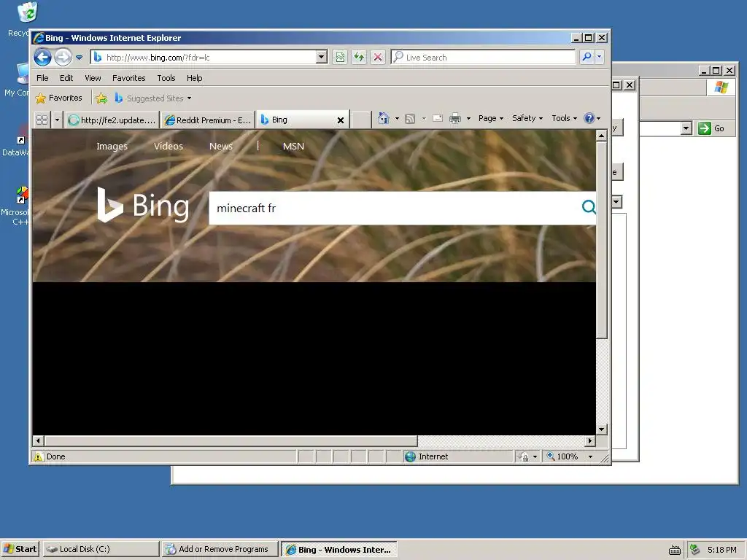Click the keyboard icon in system tray
This screenshot has height=560, width=747.
pyautogui.click(x=675, y=550)
